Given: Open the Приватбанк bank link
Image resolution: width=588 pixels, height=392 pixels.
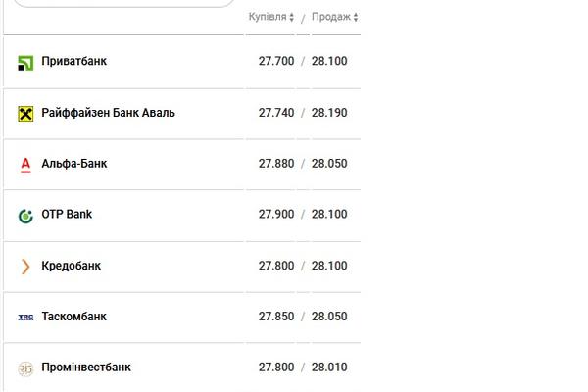Looking at the screenshot, I should click(x=73, y=61).
